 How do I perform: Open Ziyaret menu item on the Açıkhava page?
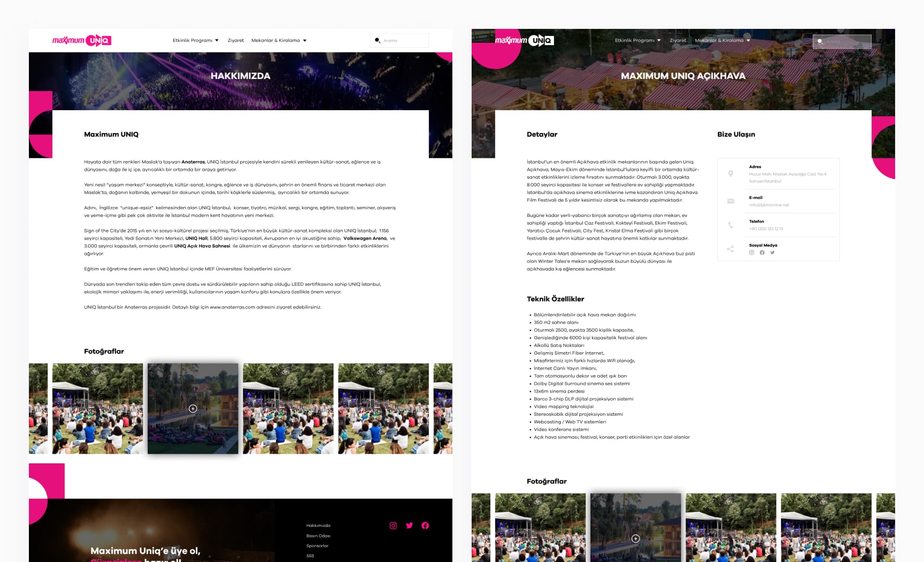(x=678, y=40)
